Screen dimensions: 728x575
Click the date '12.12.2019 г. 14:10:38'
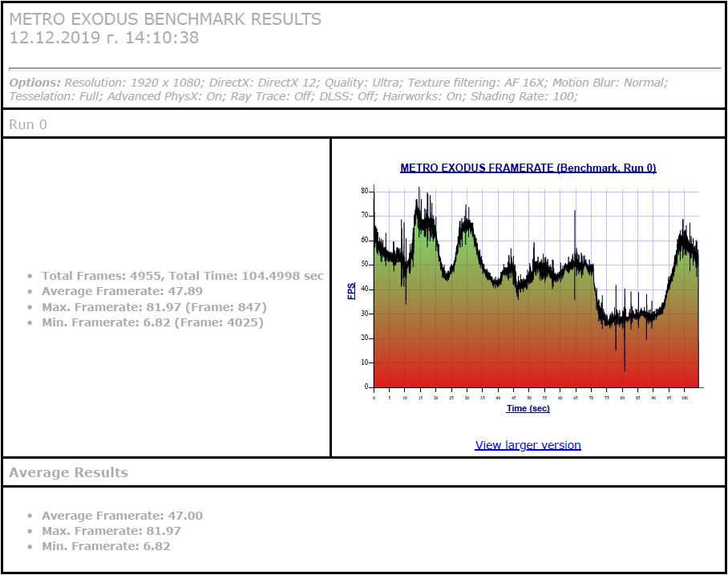(104, 38)
